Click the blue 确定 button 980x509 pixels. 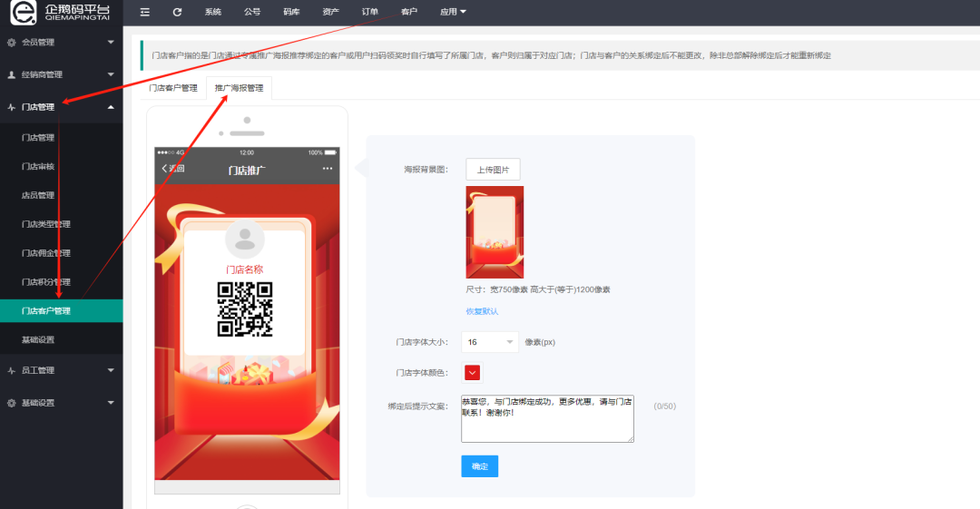coord(479,466)
